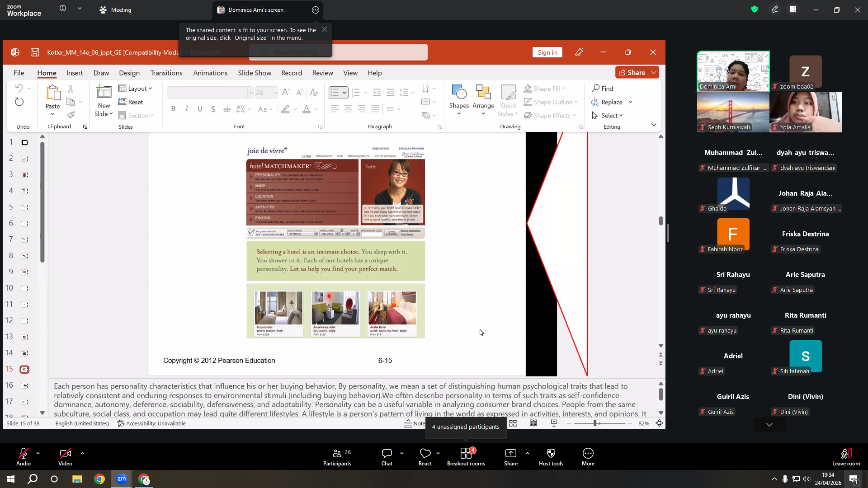The image size is (868, 488).
Task: Click the Paste icon in Clipboard group
Action: point(52,93)
